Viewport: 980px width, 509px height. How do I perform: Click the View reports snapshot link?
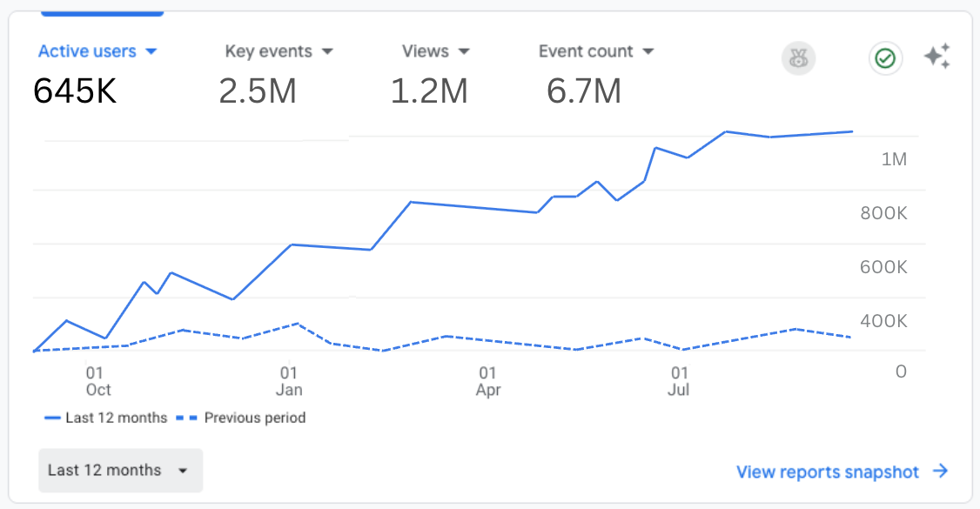coord(827,472)
